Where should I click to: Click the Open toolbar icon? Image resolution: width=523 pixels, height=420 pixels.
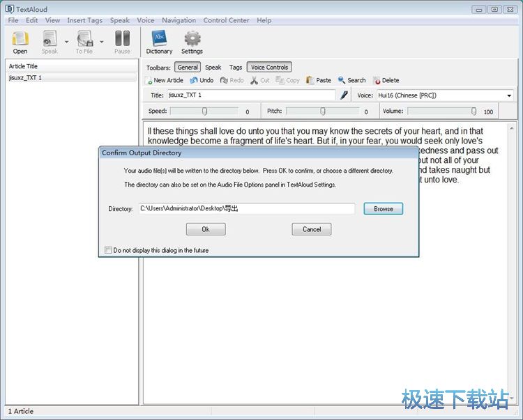click(20, 42)
